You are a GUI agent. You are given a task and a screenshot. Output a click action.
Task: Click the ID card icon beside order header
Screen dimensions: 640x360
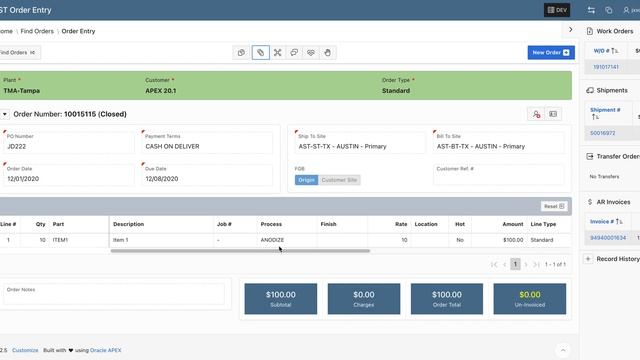coord(553,114)
